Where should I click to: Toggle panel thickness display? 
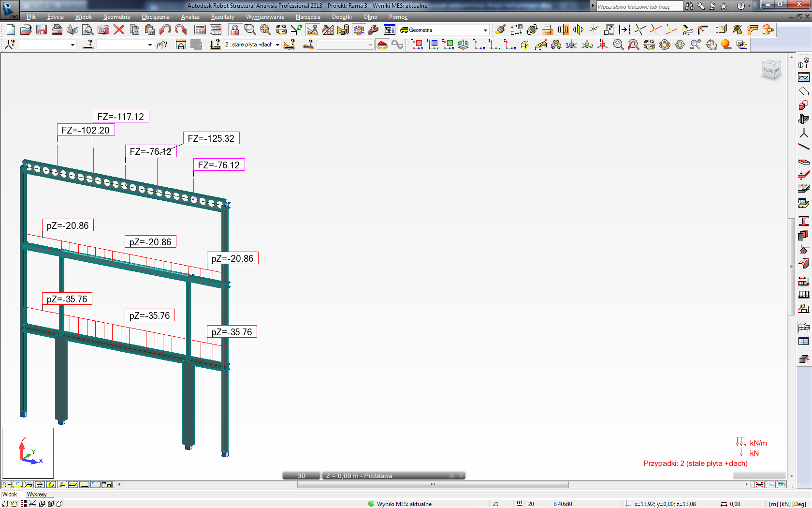73,484
